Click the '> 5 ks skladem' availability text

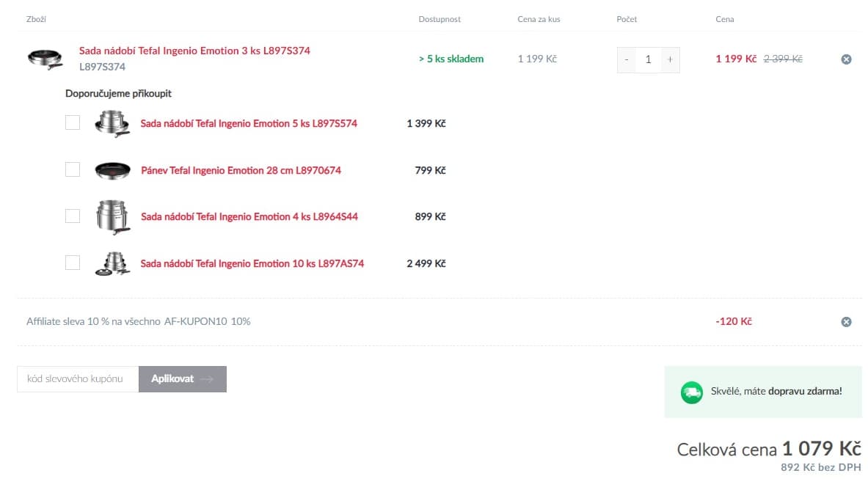[451, 59]
